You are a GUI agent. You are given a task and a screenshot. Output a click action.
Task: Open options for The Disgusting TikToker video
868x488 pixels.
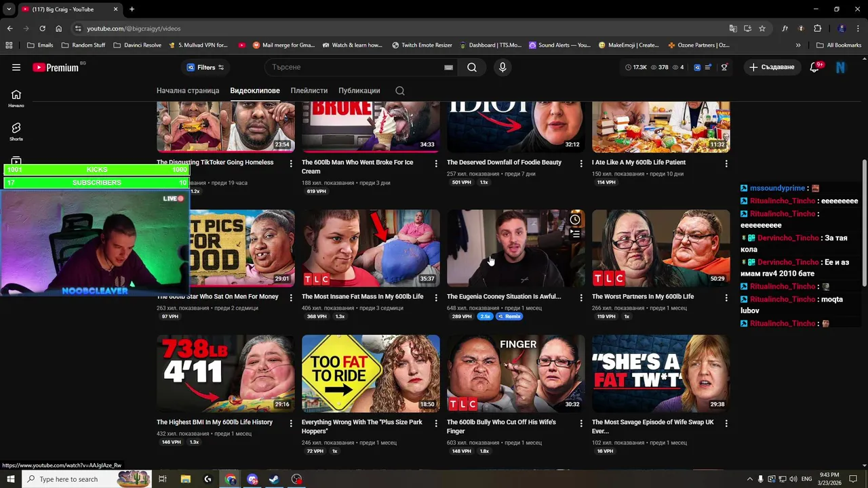coord(291,163)
